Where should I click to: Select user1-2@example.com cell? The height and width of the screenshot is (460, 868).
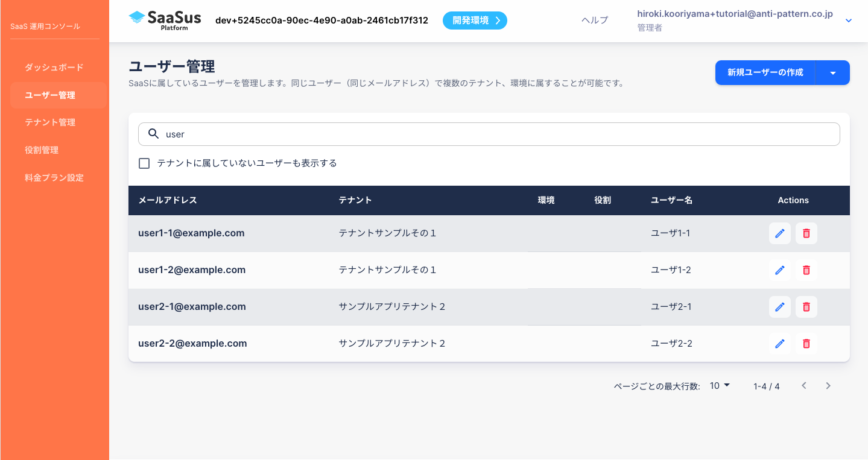[x=192, y=270]
